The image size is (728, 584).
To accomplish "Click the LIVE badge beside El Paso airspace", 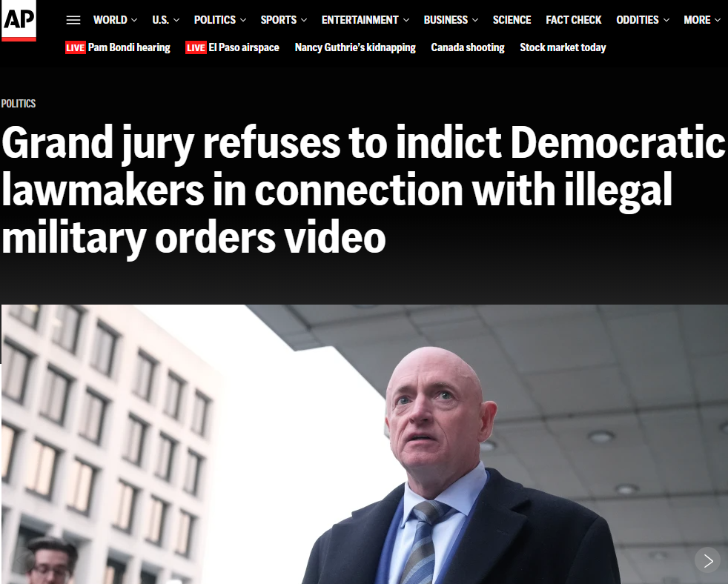I will click(x=196, y=48).
